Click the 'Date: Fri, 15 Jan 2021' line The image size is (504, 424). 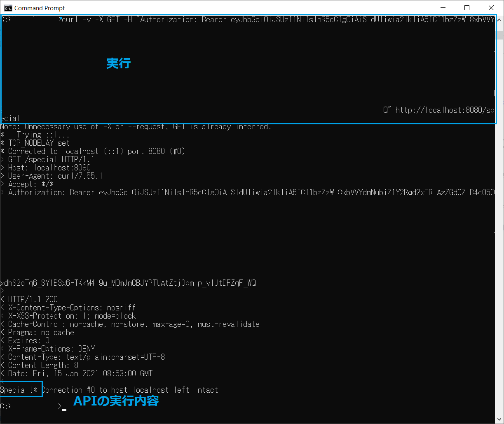tap(76, 373)
